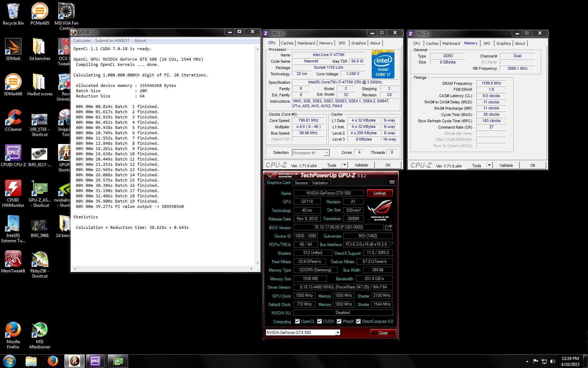This screenshot has height=368, width=588.
Task: Click OK in Memory CPU-Z window
Action: (x=533, y=165)
